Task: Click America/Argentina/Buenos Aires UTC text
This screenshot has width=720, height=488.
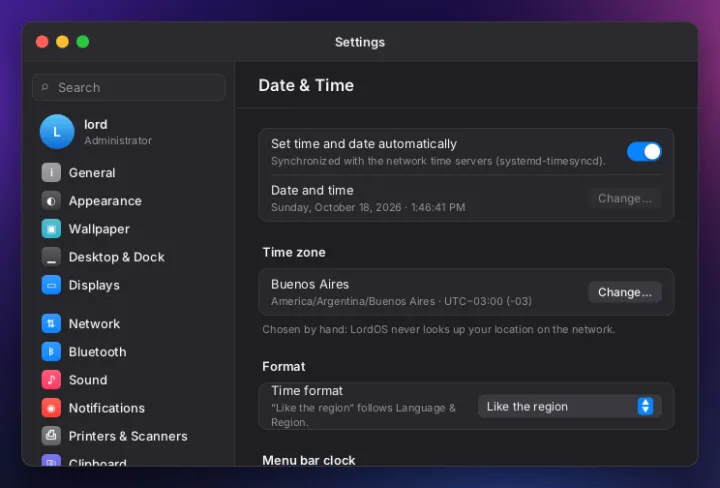Action: coord(401,301)
